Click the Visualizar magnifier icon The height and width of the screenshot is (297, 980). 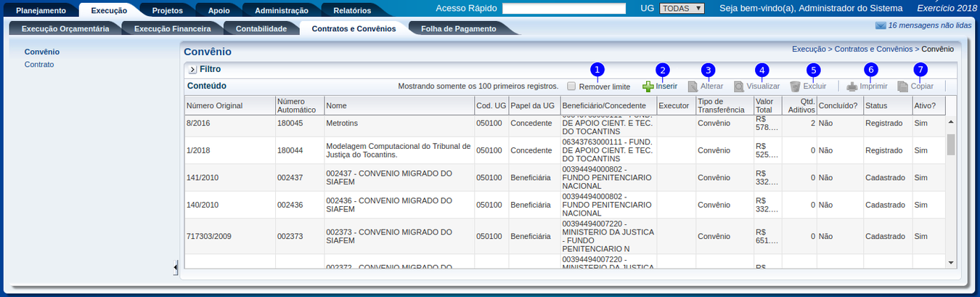(739, 86)
